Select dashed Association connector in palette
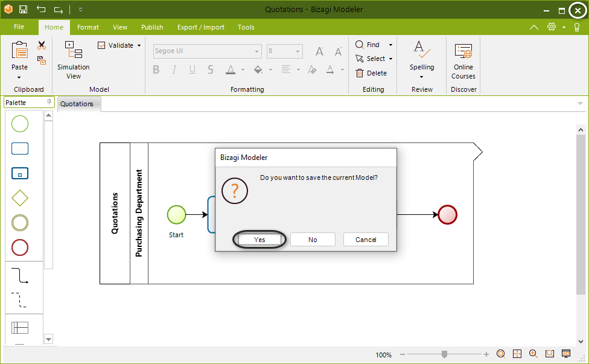 click(20, 300)
